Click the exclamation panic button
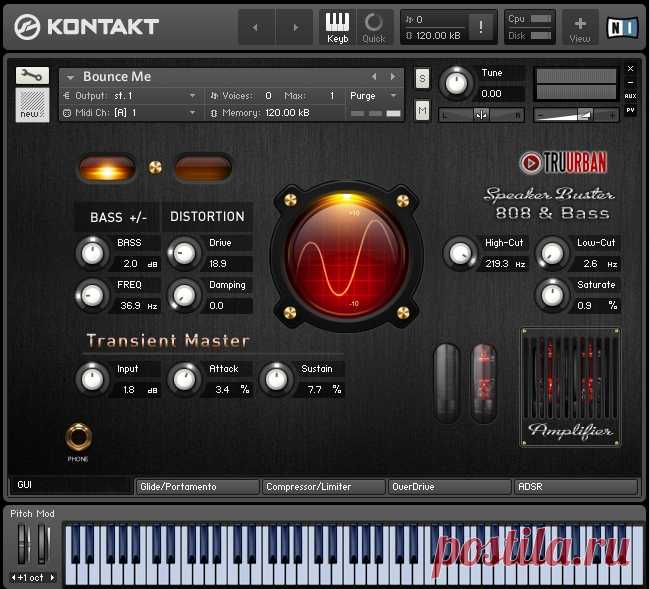The height and width of the screenshot is (589, 650). click(x=481, y=27)
